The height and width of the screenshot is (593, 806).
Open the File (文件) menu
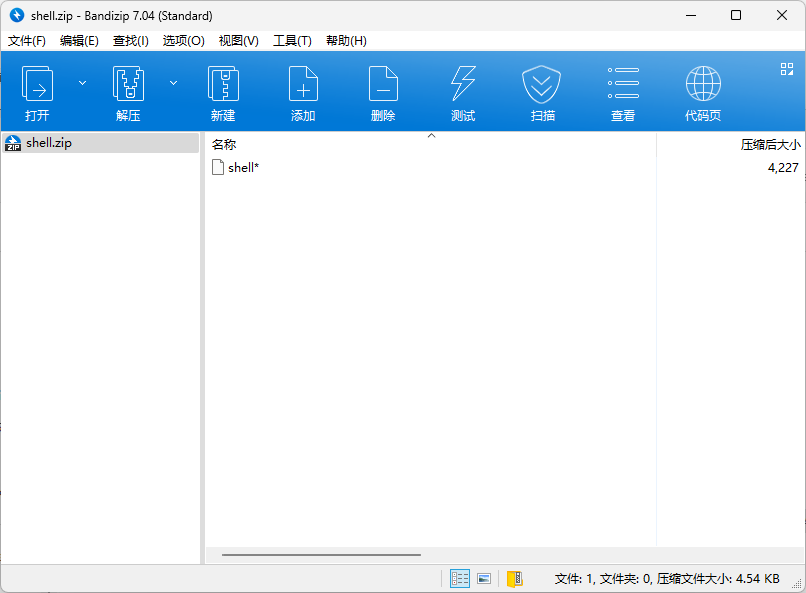point(27,41)
